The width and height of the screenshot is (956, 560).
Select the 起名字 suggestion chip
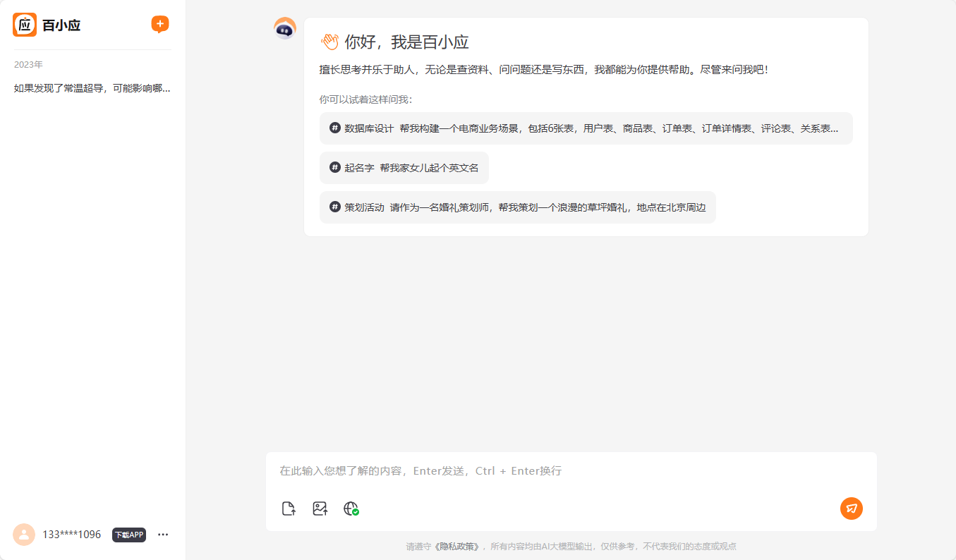point(404,167)
